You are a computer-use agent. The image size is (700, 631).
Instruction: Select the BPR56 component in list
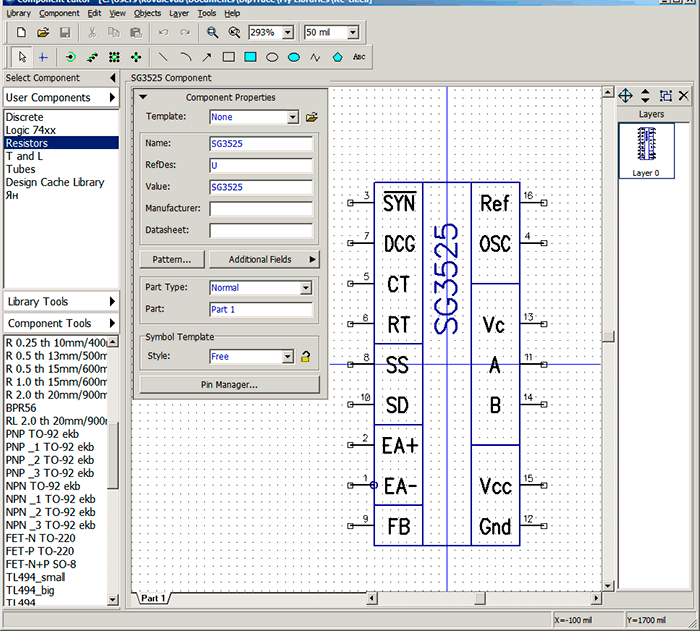pyautogui.click(x=21, y=408)
